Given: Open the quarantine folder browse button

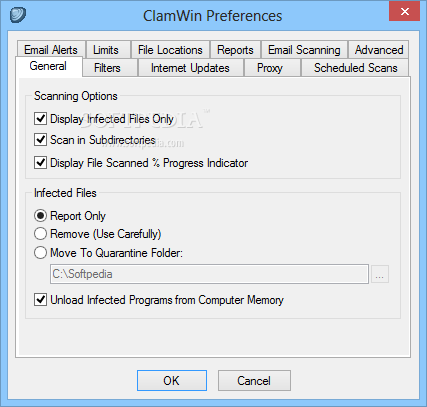Looking at the screenshot, I should pos(380,274).
